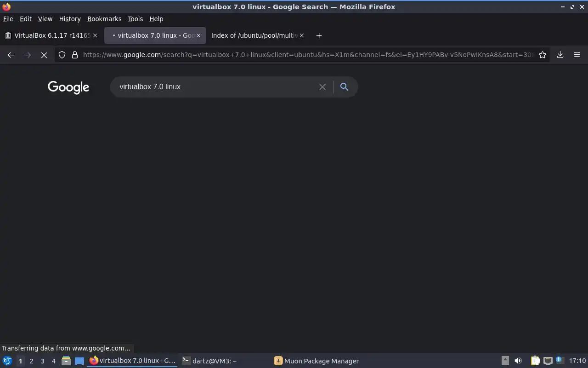This screenshot has height=368, width=588.
Task: Open the Firefox downloads panel
Action: [x=560, y=55]
